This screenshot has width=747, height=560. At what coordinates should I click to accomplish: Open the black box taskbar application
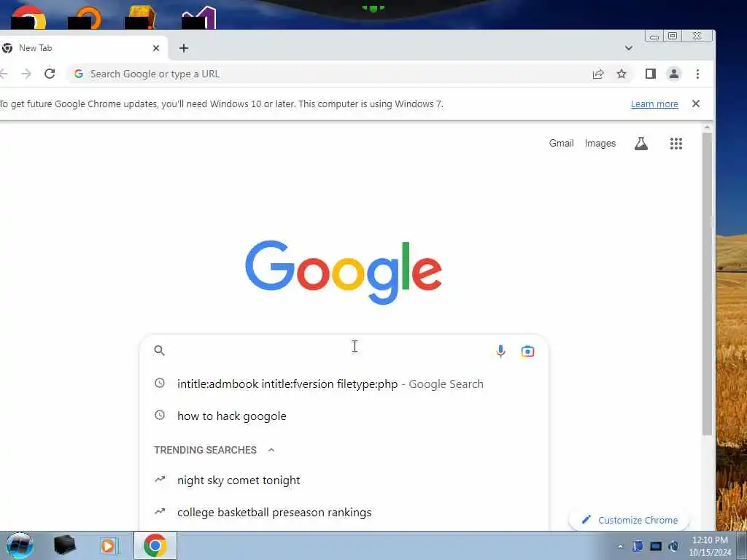tap(64, 545)
